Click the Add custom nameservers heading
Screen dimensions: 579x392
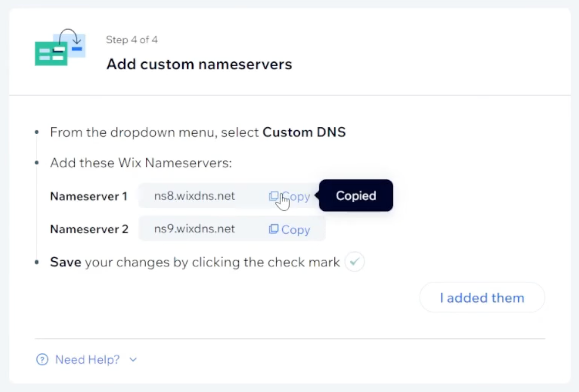[200, 64]
